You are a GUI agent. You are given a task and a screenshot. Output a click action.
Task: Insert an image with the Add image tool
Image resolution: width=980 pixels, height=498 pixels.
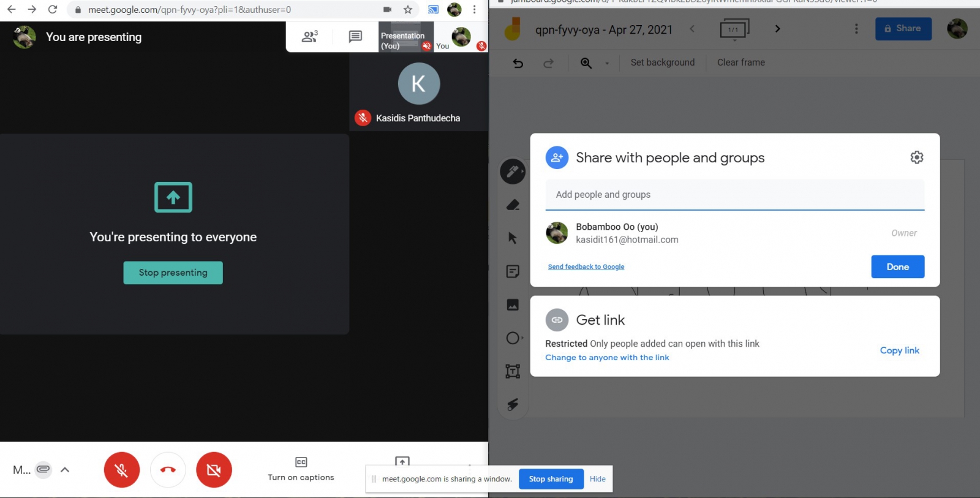513,304
